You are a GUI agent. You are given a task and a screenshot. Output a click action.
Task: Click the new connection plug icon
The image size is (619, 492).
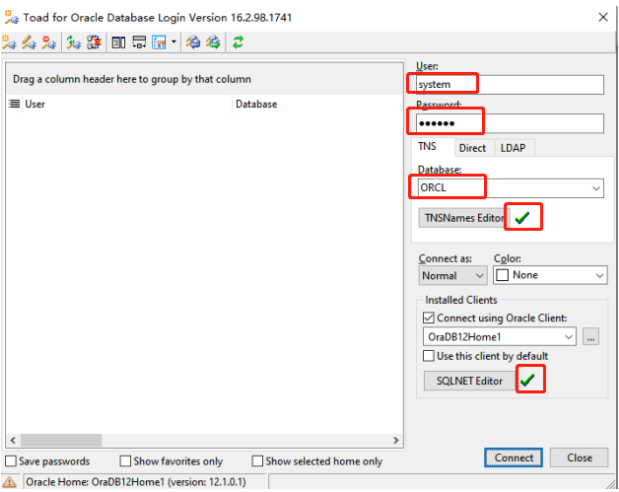[x=9, y=42]
